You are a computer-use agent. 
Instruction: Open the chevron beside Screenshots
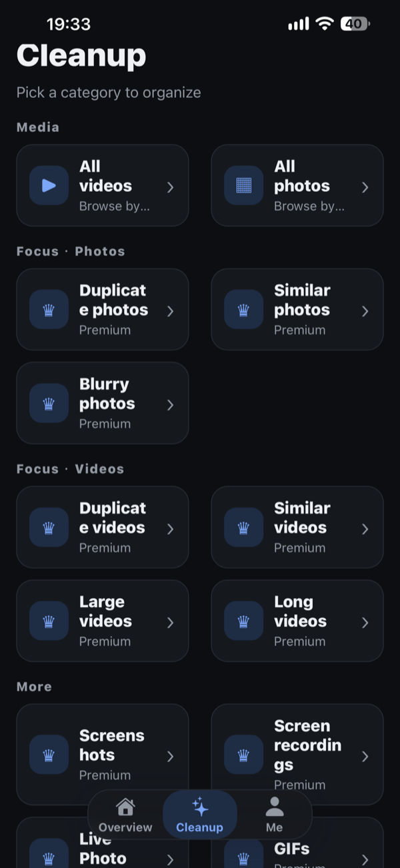tap(170, 756)
